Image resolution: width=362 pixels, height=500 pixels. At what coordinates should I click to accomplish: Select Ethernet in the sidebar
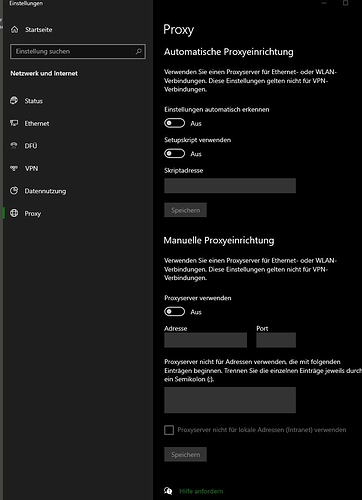tap(37, 123)
